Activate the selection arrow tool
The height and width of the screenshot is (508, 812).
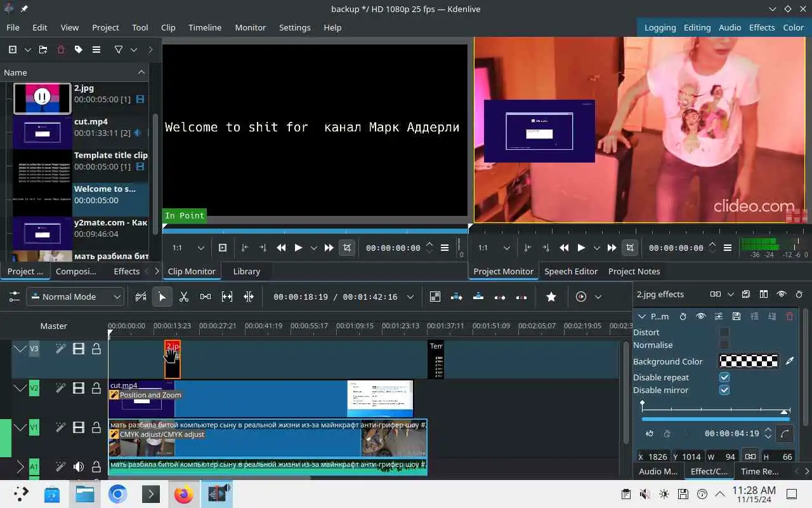click(x=162, y=297)
